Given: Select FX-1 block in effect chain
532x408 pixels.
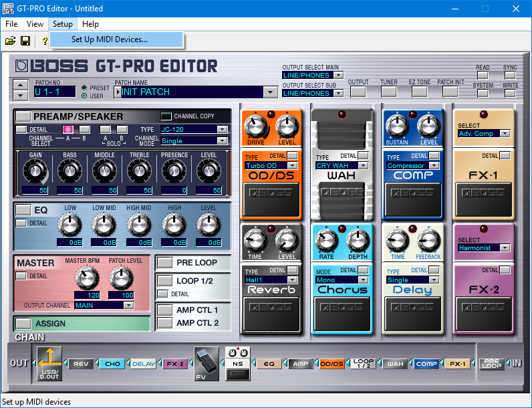Looking at the screenshot, I should click(458, 364).
